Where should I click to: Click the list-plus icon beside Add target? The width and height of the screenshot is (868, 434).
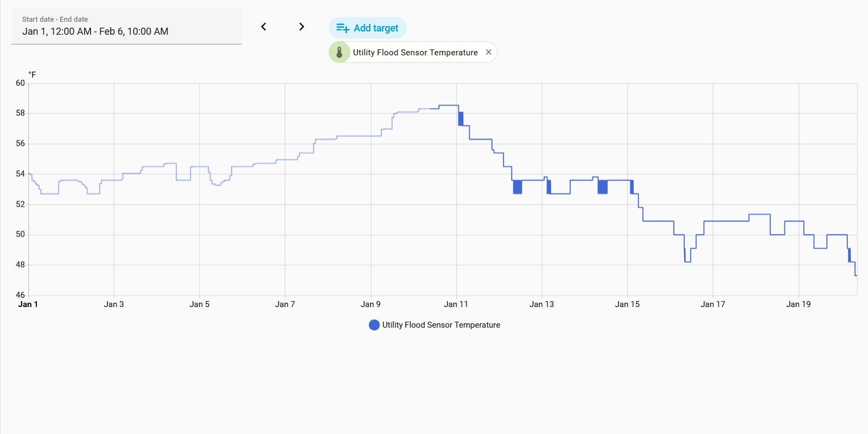tap(342, 28)
